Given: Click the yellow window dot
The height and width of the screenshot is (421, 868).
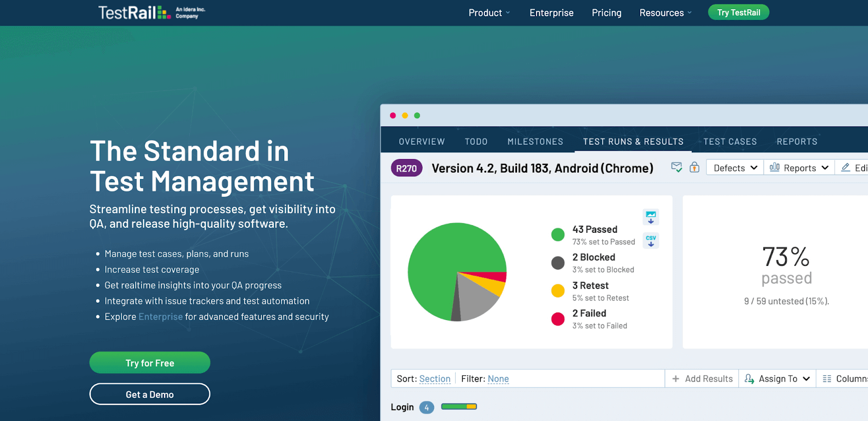Looking at the screenshot, I should (405, 116).
